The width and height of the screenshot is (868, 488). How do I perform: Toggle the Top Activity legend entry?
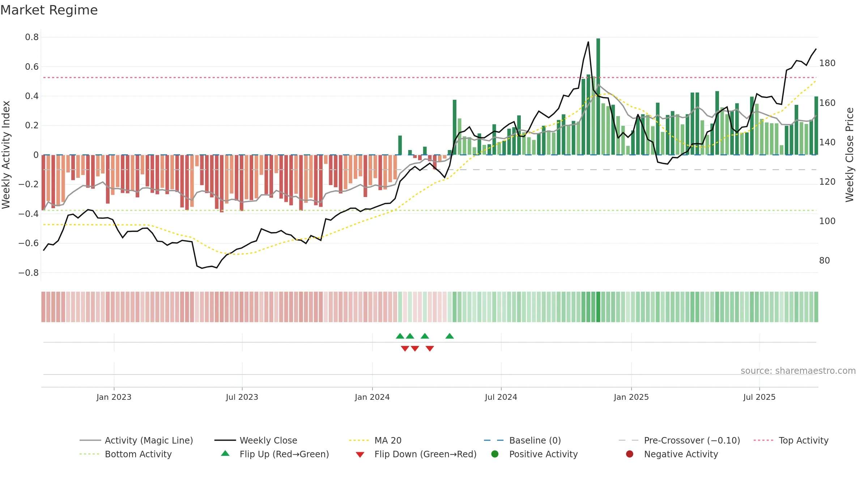(x=791, y=440)
